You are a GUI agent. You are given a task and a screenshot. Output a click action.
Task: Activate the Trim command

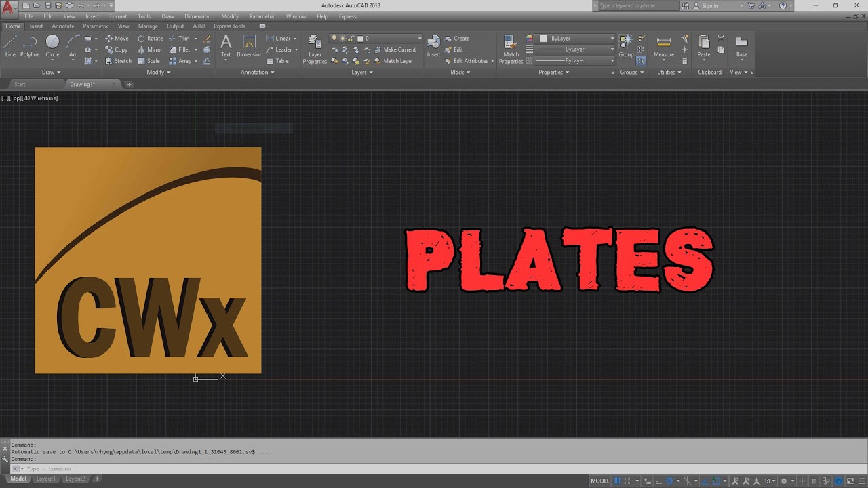(x=180, y=39)
